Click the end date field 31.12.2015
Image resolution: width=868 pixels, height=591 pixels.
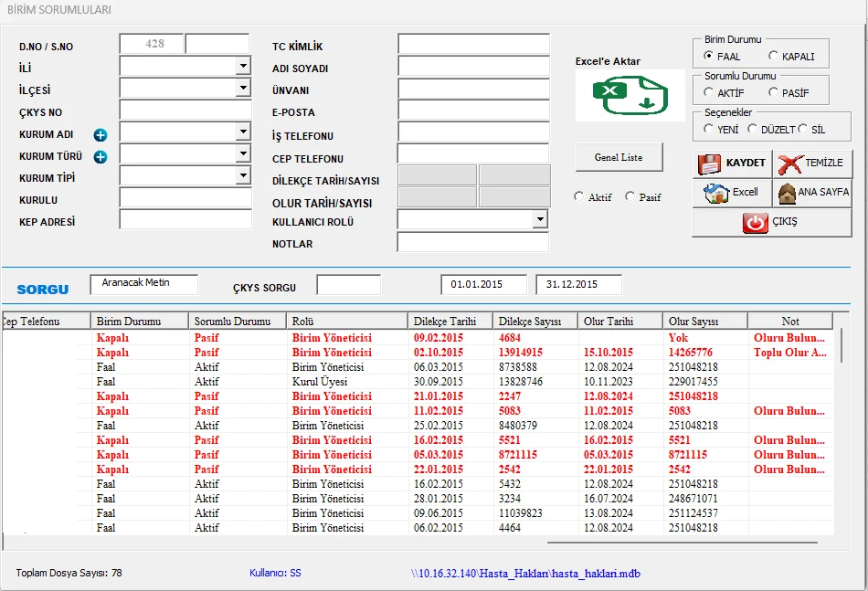[x=578, y=285]
